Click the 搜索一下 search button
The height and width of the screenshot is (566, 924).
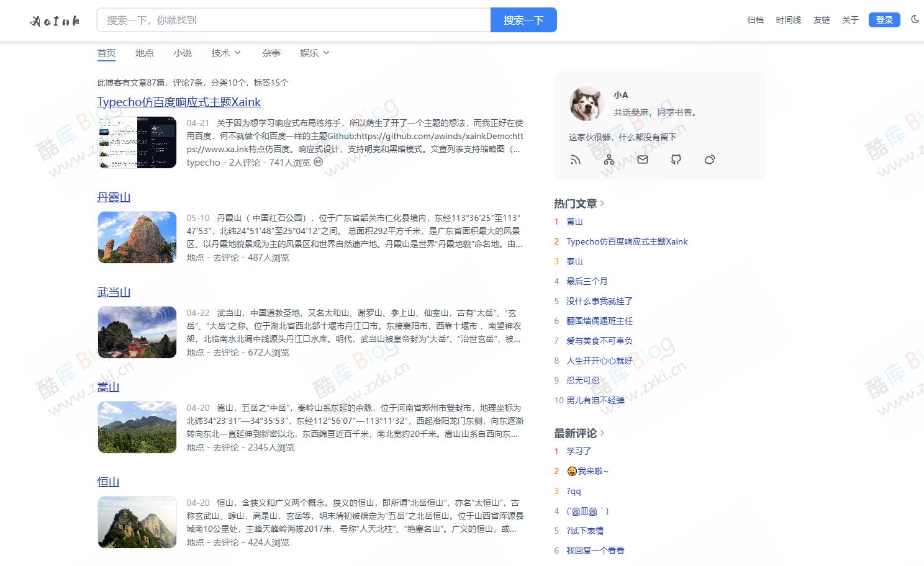[x=523, y=19]
